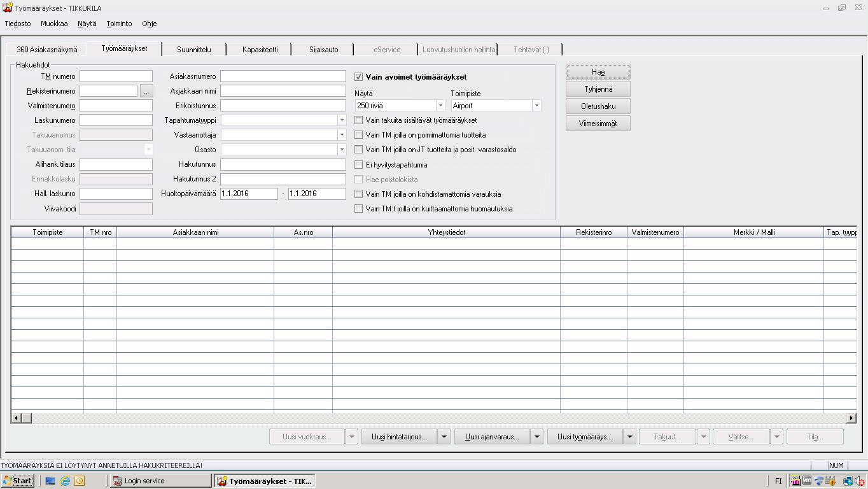Click the table horizontal scrollbar right arrow
The height and width of the screenshot is (489, 868).
(x=851, y=418)
